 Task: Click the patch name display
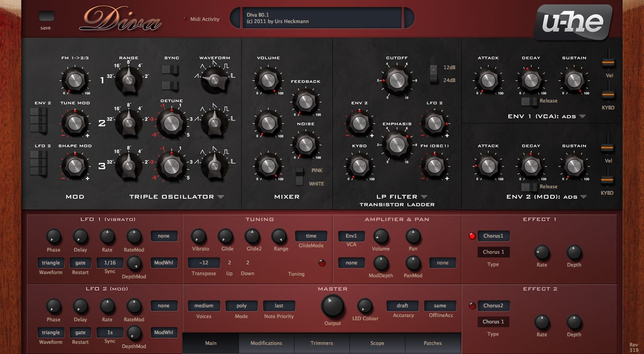coord(322,18)
